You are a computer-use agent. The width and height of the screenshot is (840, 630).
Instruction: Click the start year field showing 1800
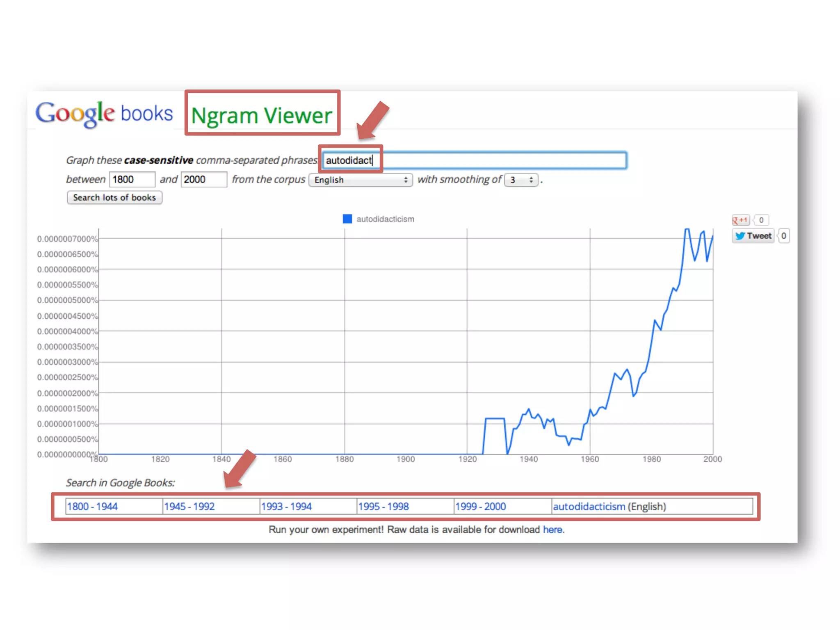coord(132,180)
